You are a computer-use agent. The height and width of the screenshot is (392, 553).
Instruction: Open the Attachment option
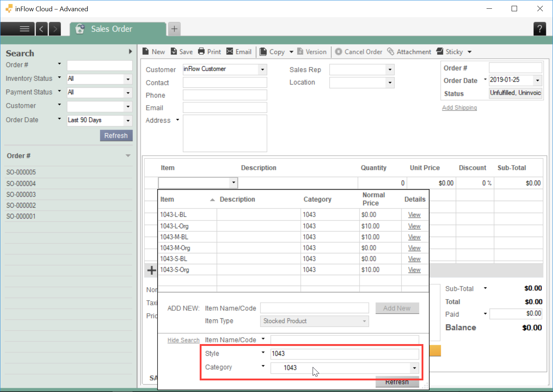click(409, 52)
